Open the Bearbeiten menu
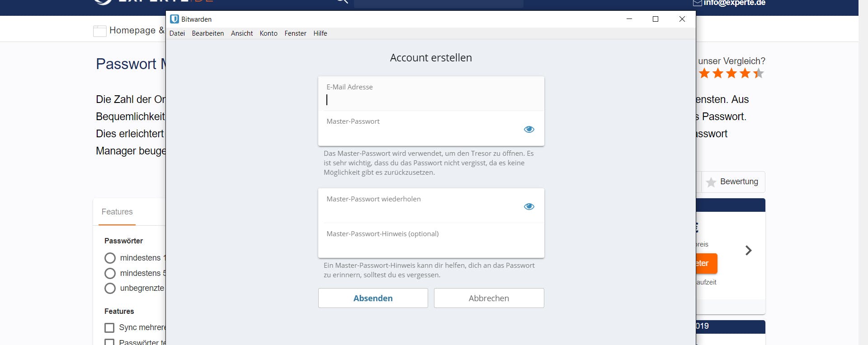 [x=208, y=33]
